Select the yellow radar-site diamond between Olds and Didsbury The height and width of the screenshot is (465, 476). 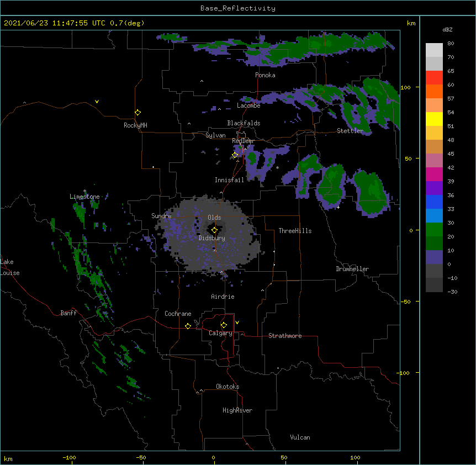click(214, 230)
